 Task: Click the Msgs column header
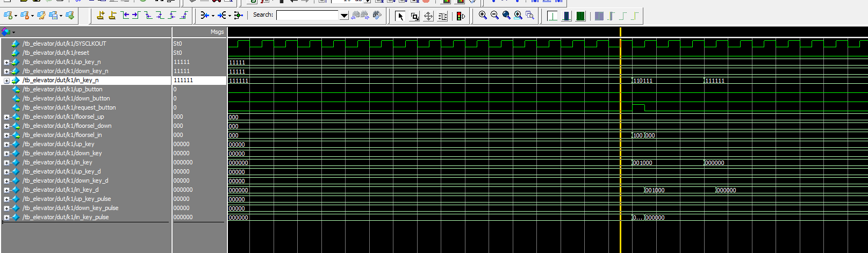[217, 32]
